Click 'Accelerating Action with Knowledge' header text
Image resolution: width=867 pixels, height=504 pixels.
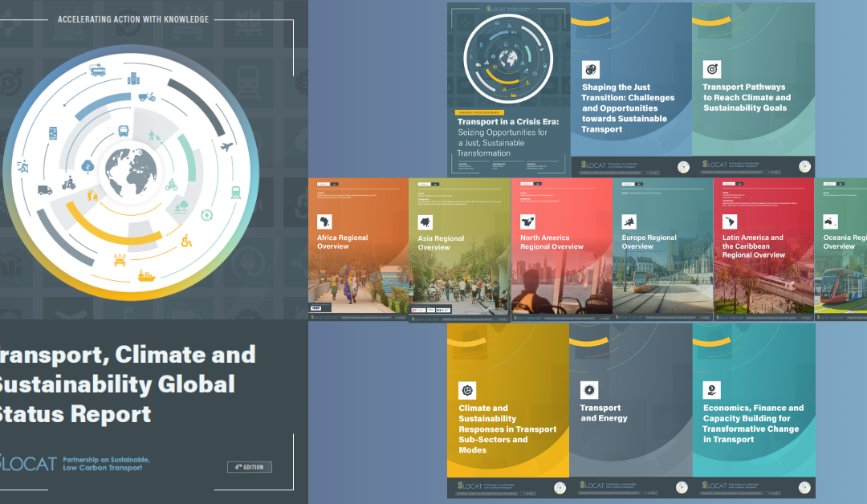pos(133,19)
